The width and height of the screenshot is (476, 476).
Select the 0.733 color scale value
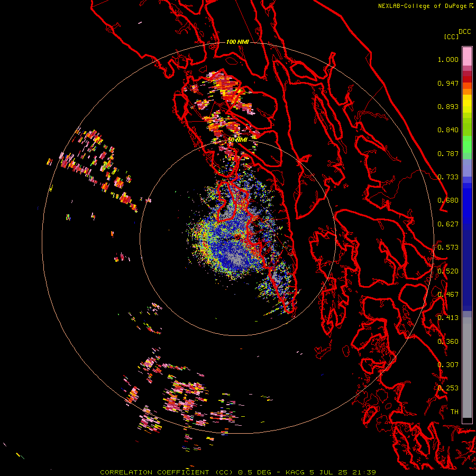coord(448,177)
